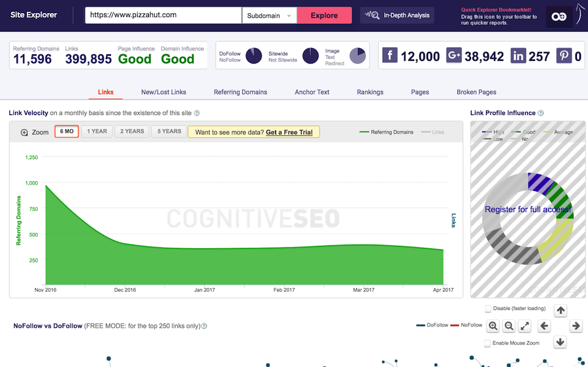Viewport: 588px width, 367px height.
Task: Click the graph zoom-out magnifier icon
Action: [510, 326]
